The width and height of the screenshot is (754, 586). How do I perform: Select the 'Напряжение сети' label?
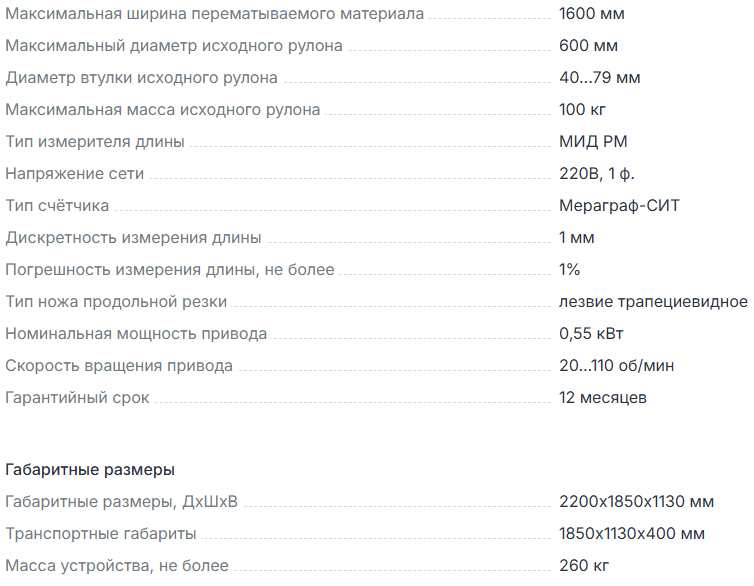coord(75,174)
